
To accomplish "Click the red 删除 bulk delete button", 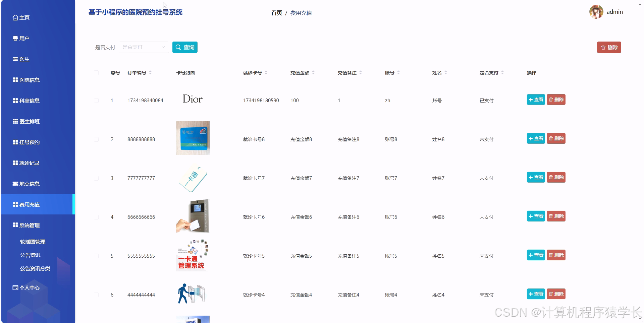I will (x=609, y=47).
